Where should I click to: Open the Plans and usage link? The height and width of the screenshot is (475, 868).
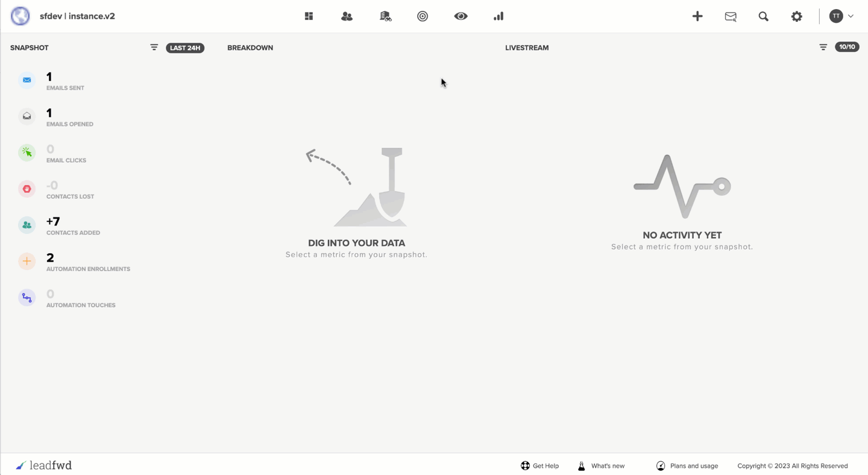(694, 465)
